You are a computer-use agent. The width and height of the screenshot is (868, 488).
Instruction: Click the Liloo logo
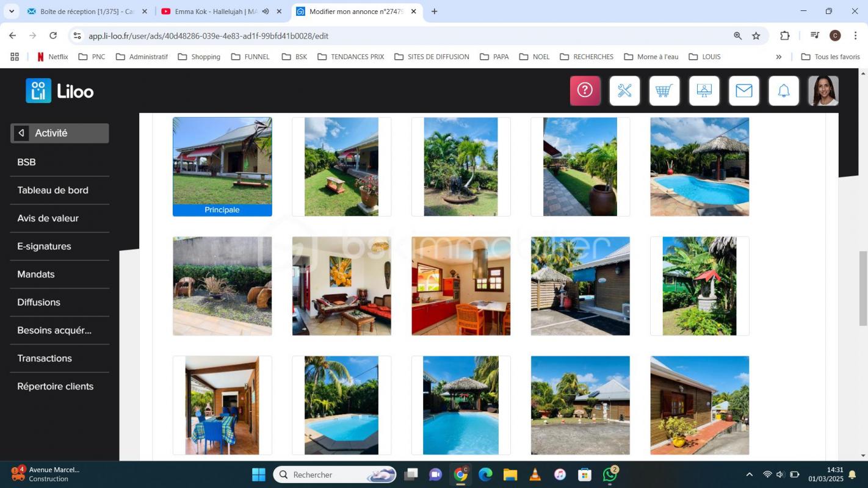pos(60,91)
